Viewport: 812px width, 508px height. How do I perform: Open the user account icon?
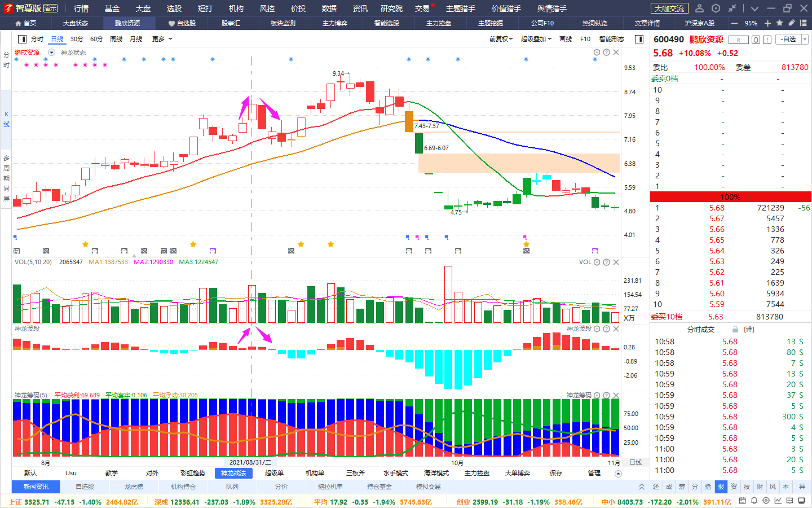(x=699, y=8)
